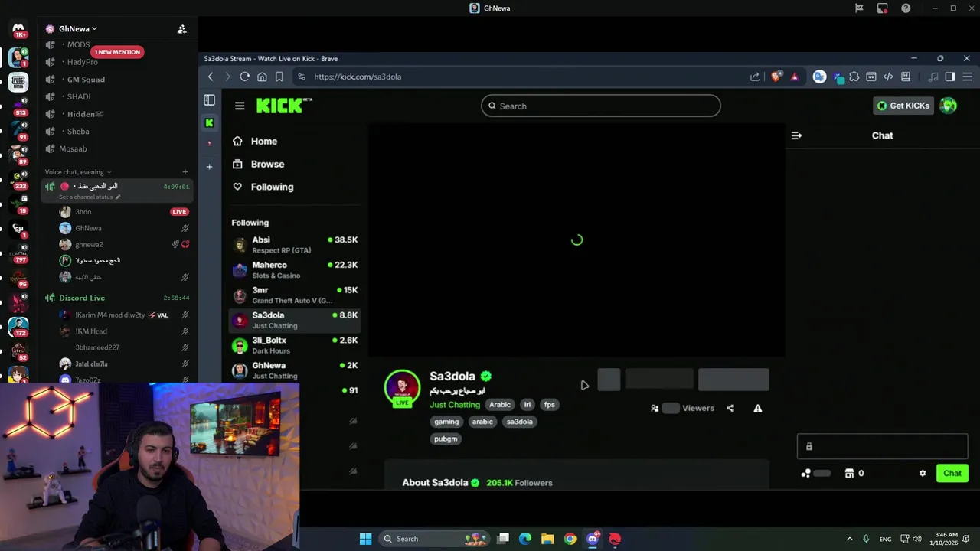Open the PUBG server icon in Discord
The width and height of the screenshot is (980, 551).
(x=18, y=82)
